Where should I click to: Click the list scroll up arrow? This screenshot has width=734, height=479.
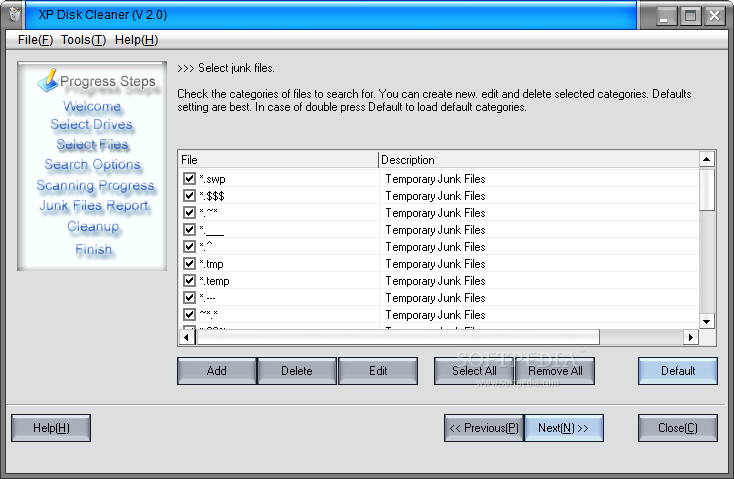[x=707, y=159]
